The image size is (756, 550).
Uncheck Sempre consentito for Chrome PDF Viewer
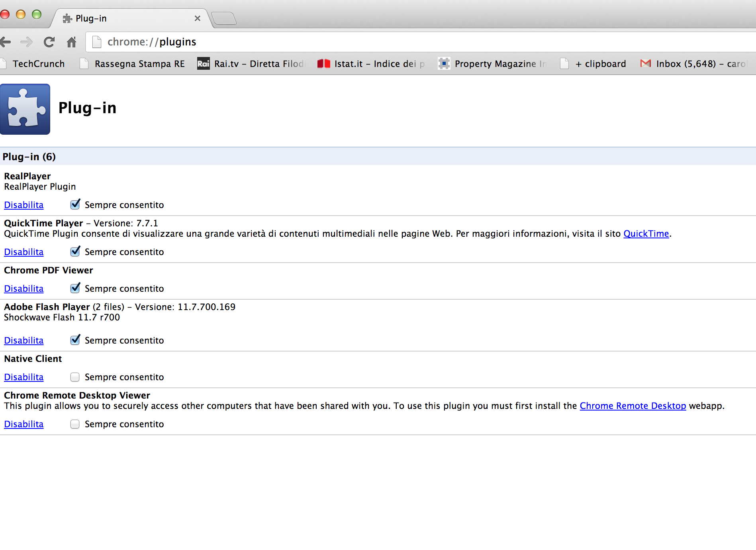pos(75,289)
